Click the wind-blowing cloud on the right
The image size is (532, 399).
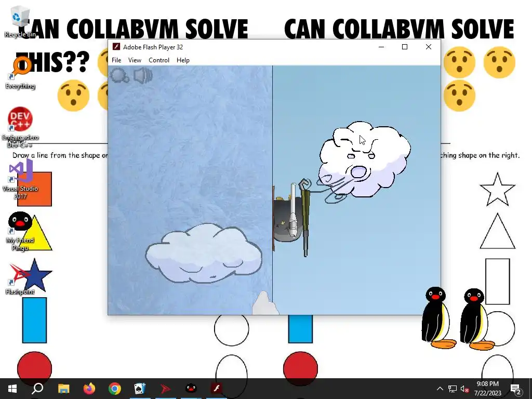[x=365, y=159]
